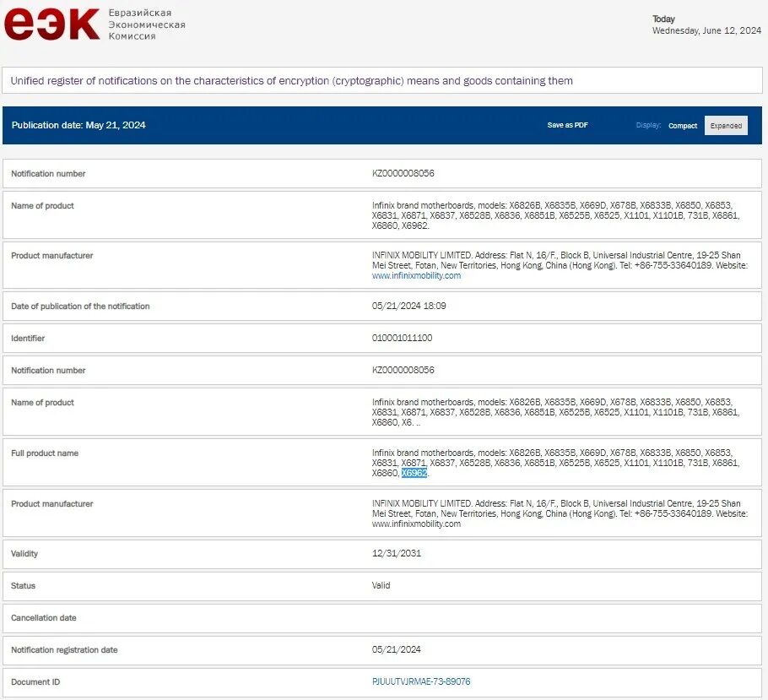Click first KZ0000008056 notification number value
This screenshot has width=768, height=700.
click(403, 173)
